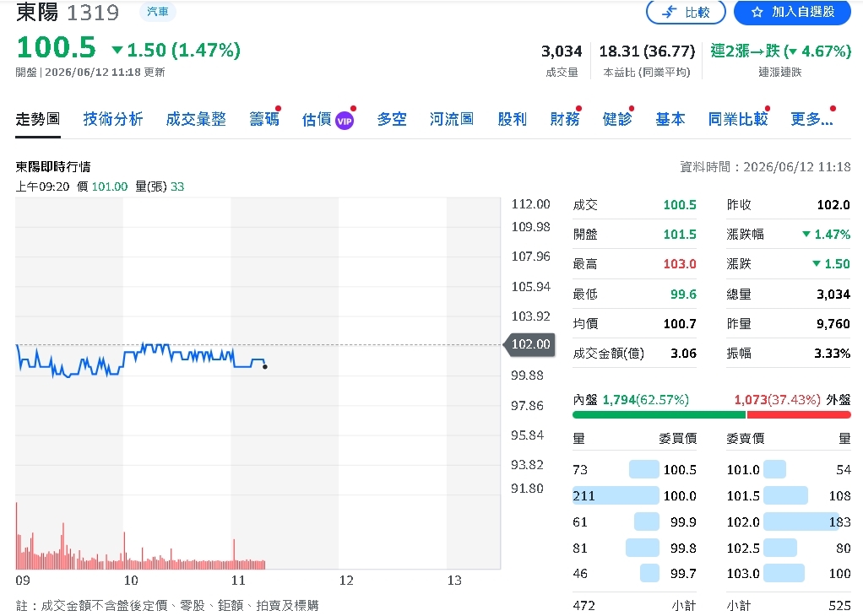Click the 資料時間 2026/06/12 11:18 timestamp

point(765,166)
